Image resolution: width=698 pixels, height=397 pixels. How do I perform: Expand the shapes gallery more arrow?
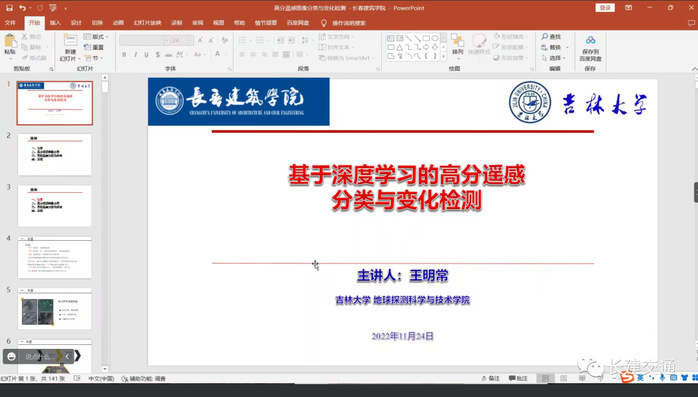coord(443,57)
